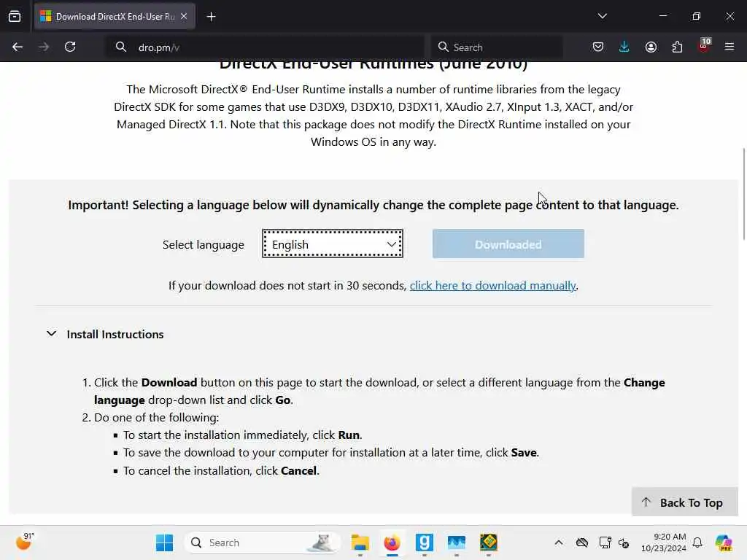
Task: Open the Extensions puzzle icon
Action: point(677,47)
